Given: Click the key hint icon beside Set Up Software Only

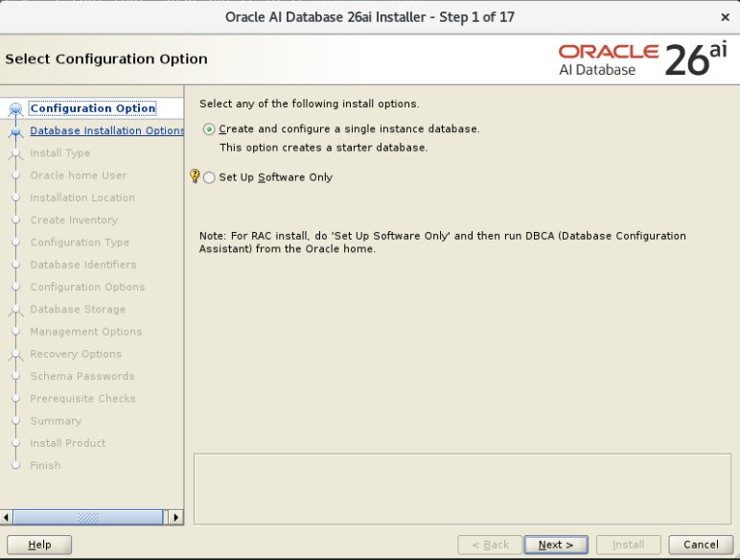Looking at the screenshot, I should pyautogui.click(x=195, y=175).
